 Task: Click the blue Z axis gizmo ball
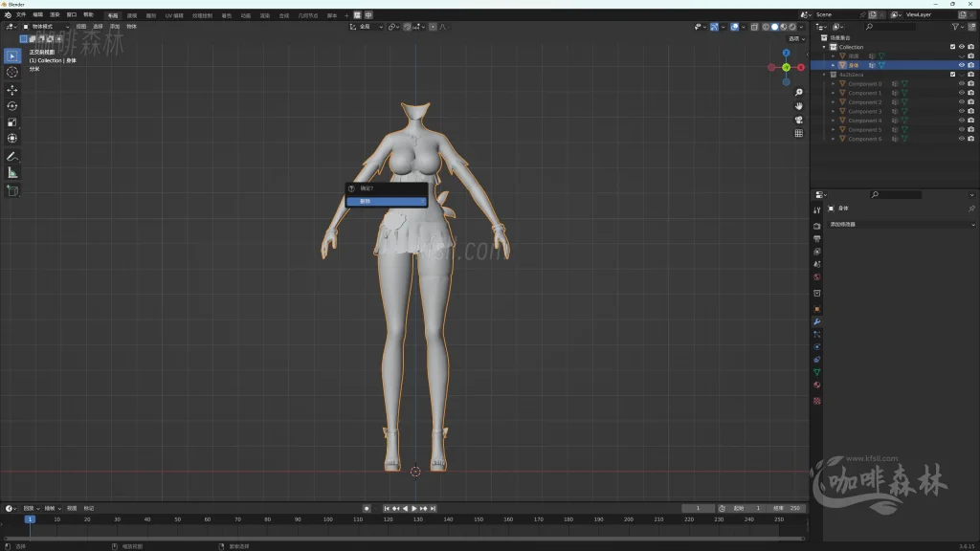787,54
